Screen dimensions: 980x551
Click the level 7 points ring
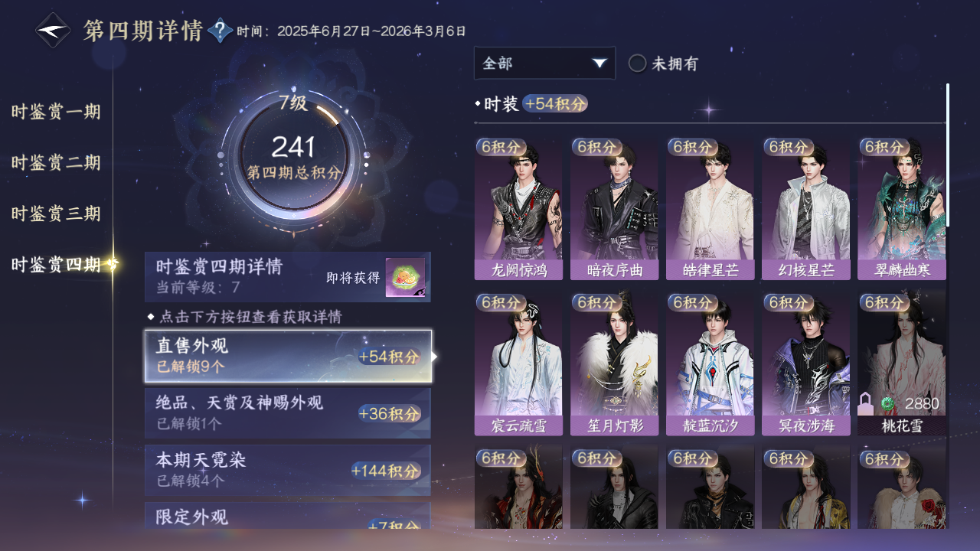pos(292,160)
